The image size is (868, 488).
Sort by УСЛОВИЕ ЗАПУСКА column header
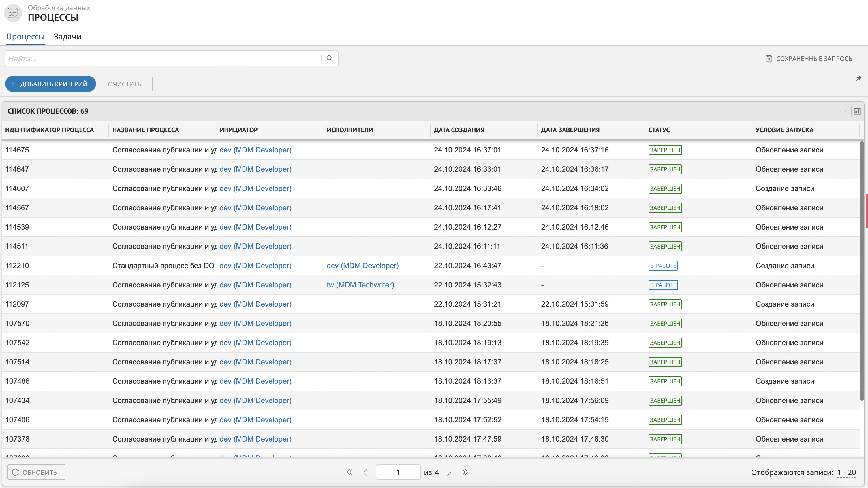tap(784, 130)
